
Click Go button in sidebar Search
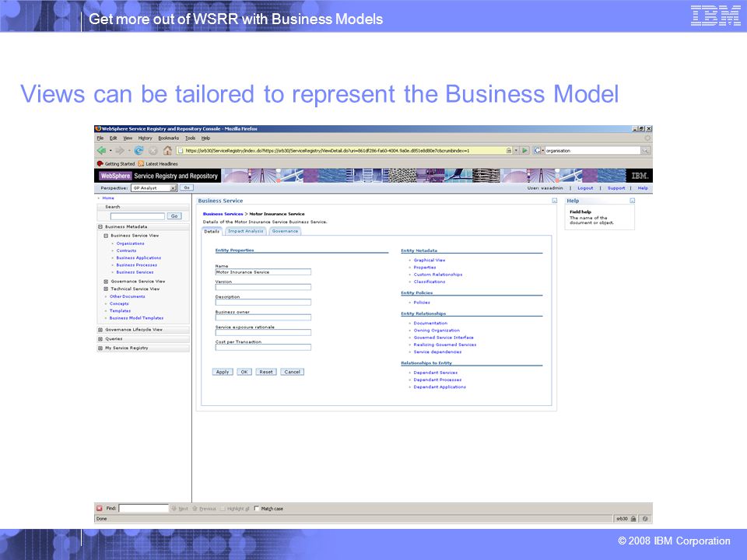[174, 216]
